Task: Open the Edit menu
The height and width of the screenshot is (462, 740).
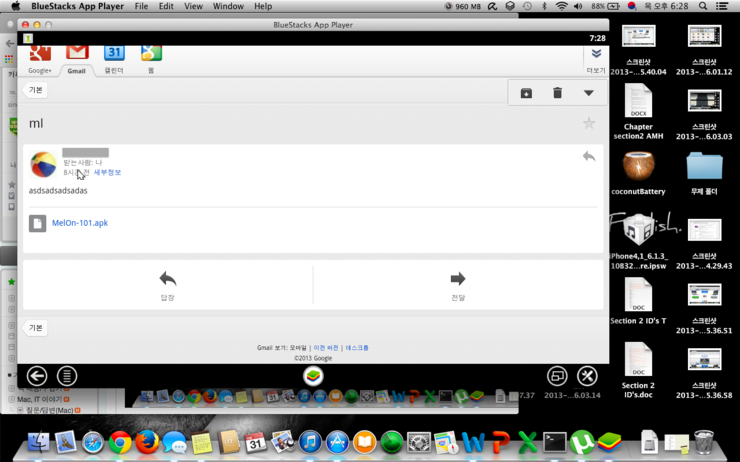Action: (x=166, y=6)
